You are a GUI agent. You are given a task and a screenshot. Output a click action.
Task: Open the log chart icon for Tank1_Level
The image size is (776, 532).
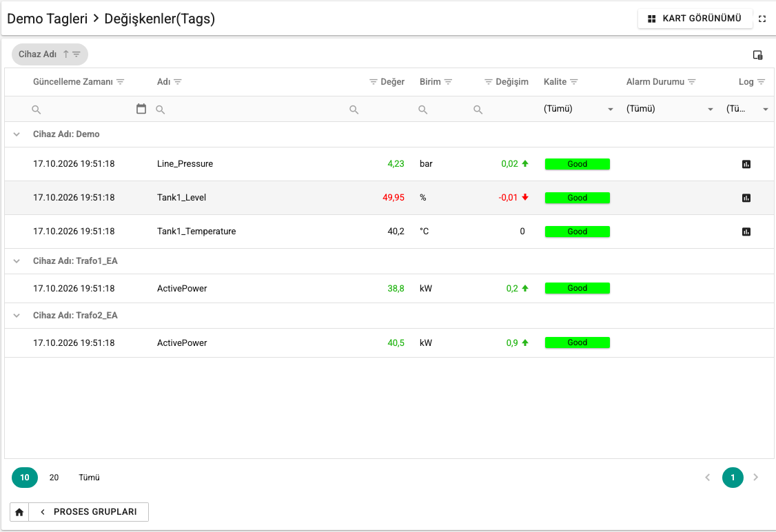(x=746, y=198)
